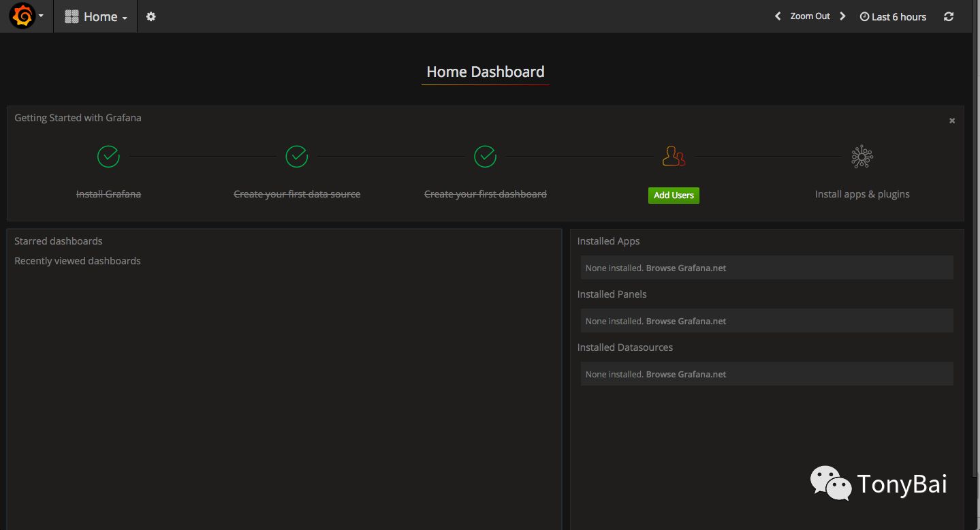Click the first data source checkmark icon
The image size is (980, 530).
click(x=296, y=156)
